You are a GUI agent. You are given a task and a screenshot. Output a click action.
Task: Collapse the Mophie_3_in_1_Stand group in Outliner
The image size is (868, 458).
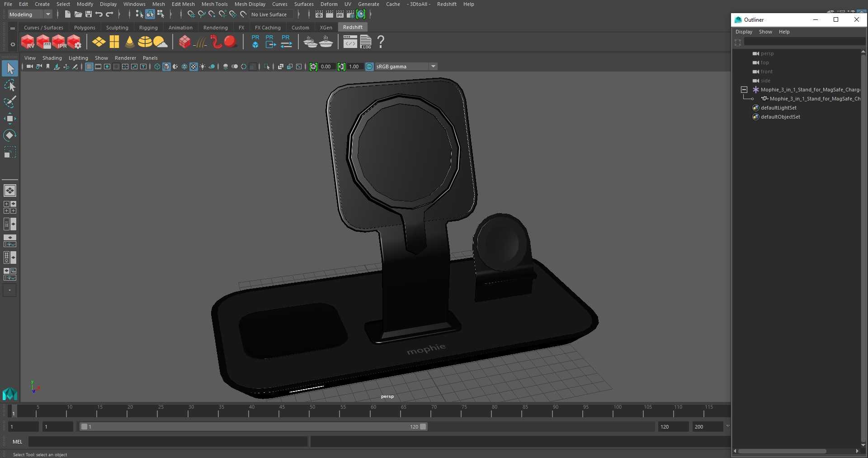(744, 90)
